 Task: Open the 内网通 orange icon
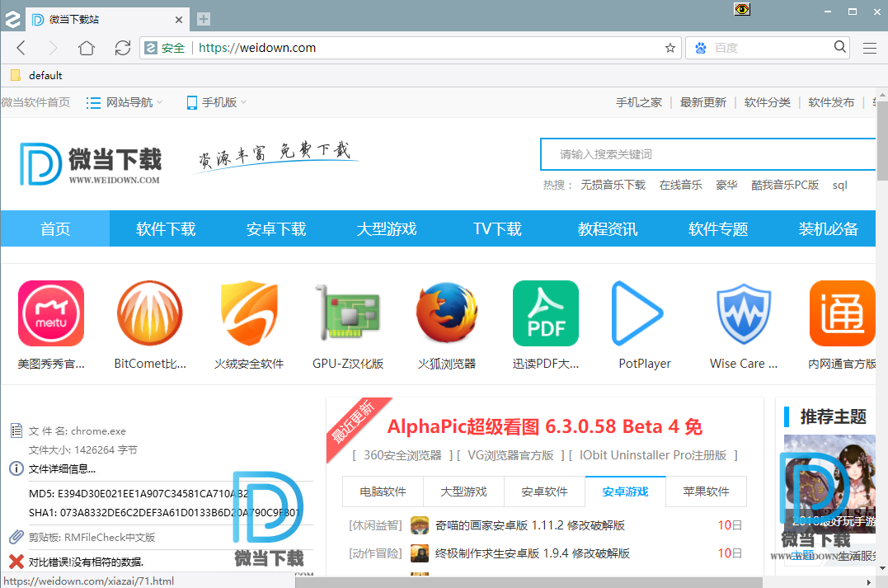pyautogui.click(x=842, y=313)
